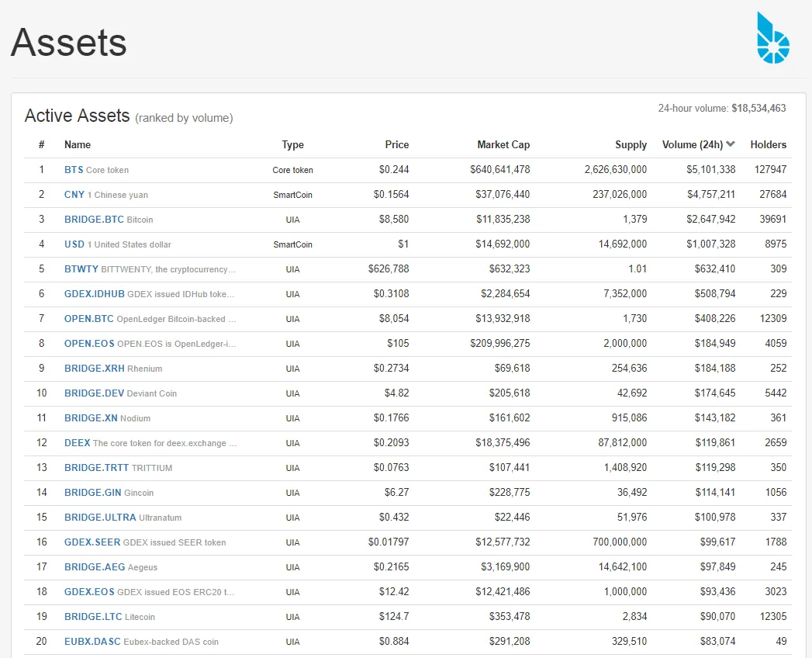This screenshot has height=658, width=812.
Task: Select the SmartCoin type in USD row
Action: 292,244
